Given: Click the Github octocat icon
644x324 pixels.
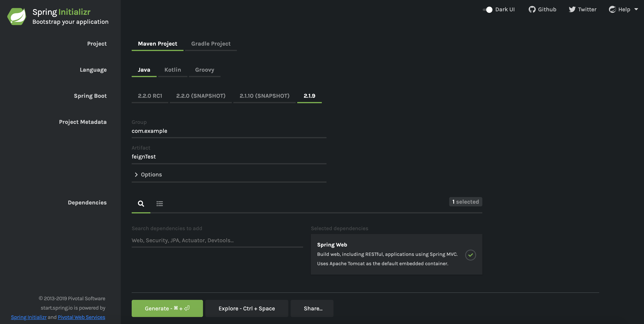Looking at the screenshot, I should [x=532, y=10].
